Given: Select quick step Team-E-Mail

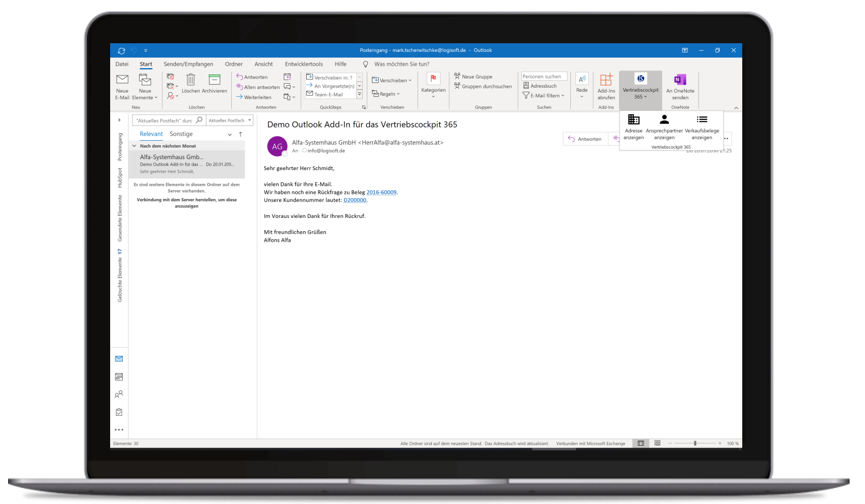Looking at the screenshot, I should [x=325, y=94].
